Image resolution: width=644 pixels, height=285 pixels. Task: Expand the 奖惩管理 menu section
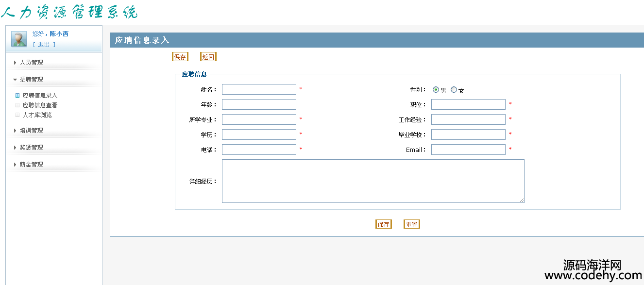31,148
